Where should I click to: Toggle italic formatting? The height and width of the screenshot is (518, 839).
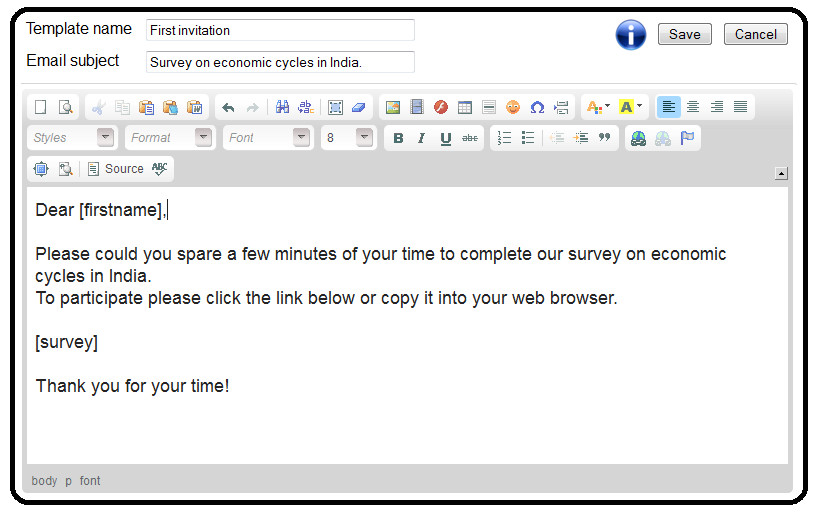422,138
